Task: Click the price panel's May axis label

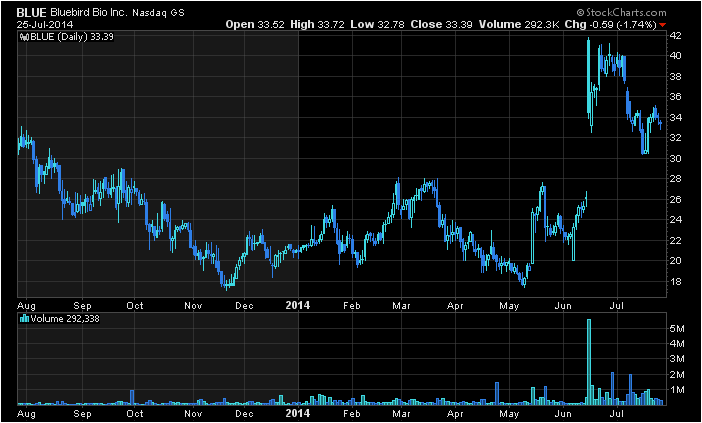Action: coord(509,306)
